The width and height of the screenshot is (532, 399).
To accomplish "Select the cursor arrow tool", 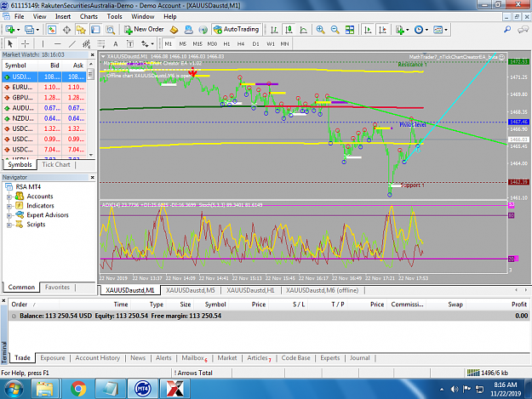I will (10, 43).
